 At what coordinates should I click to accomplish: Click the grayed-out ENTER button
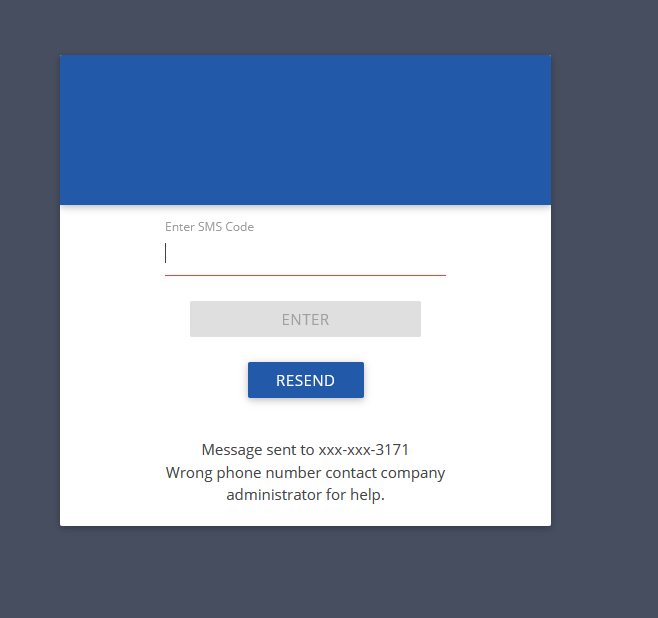[x=305, y=319]
